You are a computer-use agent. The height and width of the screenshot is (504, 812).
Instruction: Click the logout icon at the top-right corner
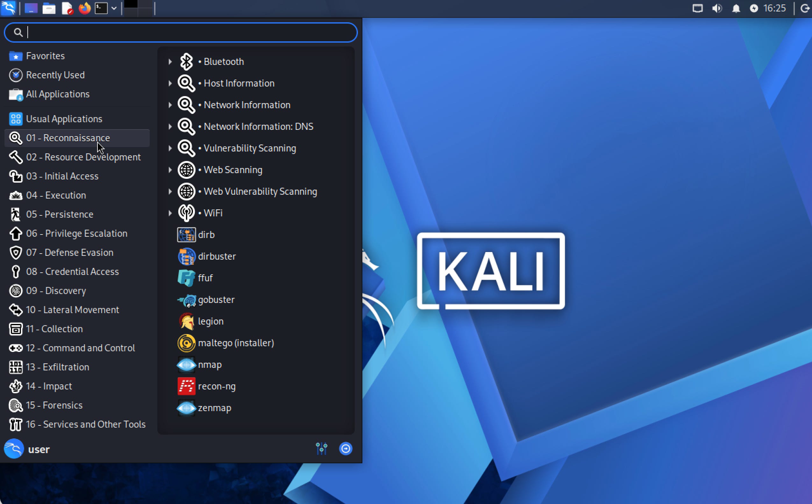[806, 8]
